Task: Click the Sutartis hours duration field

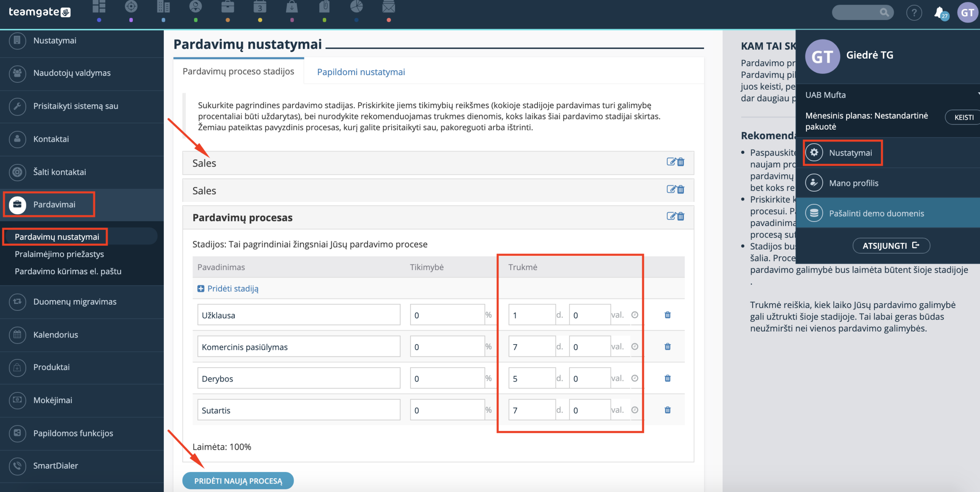Action: (x=590, y=410)
